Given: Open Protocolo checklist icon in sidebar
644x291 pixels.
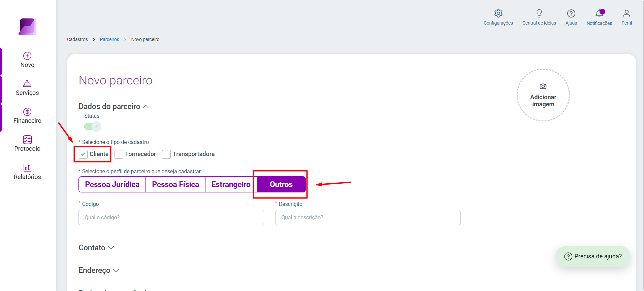Looking at the screenshot, I should click(x=27, y=140).
